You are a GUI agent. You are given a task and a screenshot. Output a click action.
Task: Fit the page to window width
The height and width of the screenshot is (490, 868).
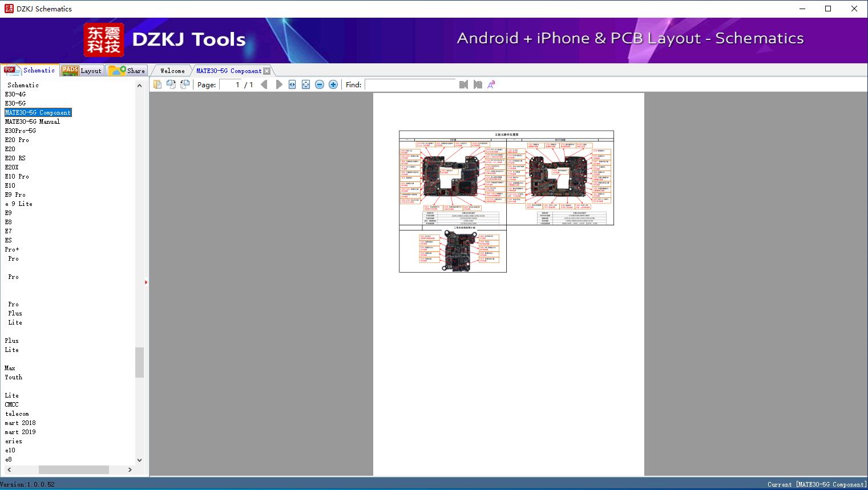tap(292, 84)
